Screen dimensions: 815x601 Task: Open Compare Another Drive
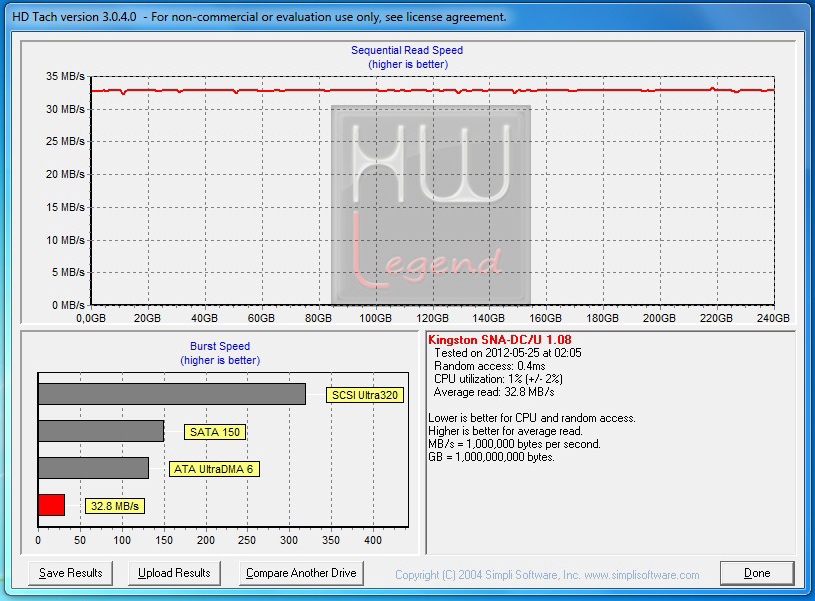tap(301, 573)
